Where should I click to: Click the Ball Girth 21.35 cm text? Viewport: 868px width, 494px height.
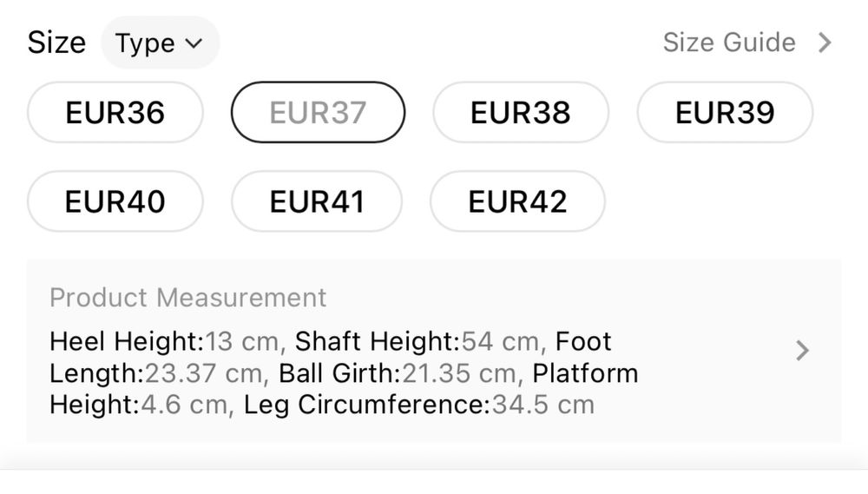click(x=398, y=373)
